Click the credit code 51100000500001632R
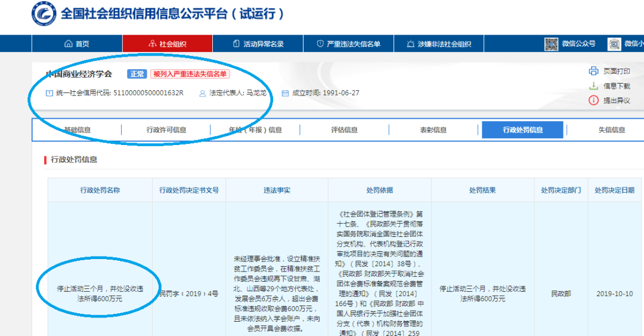The height and width of the screenshot is (336, 644). (148, 93)
